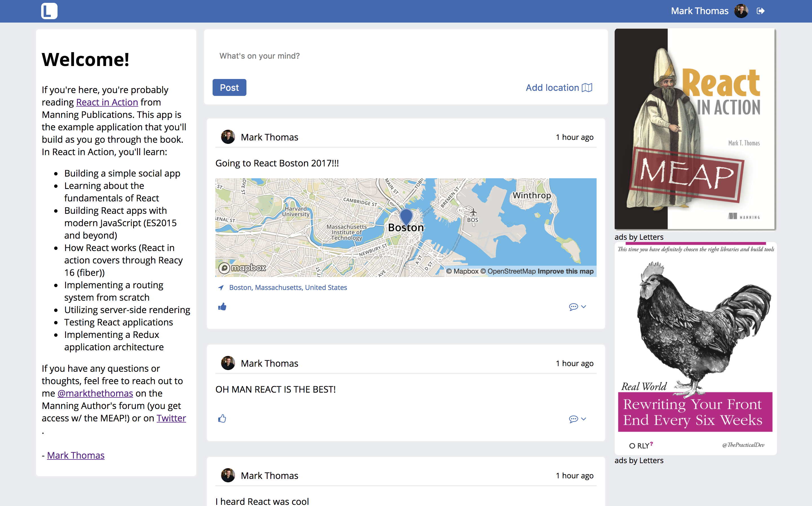Image resolution: width=812 pixels, height=506 pixels.
Task: Unlike the Going to React Boston post
Action: [222, 307]
